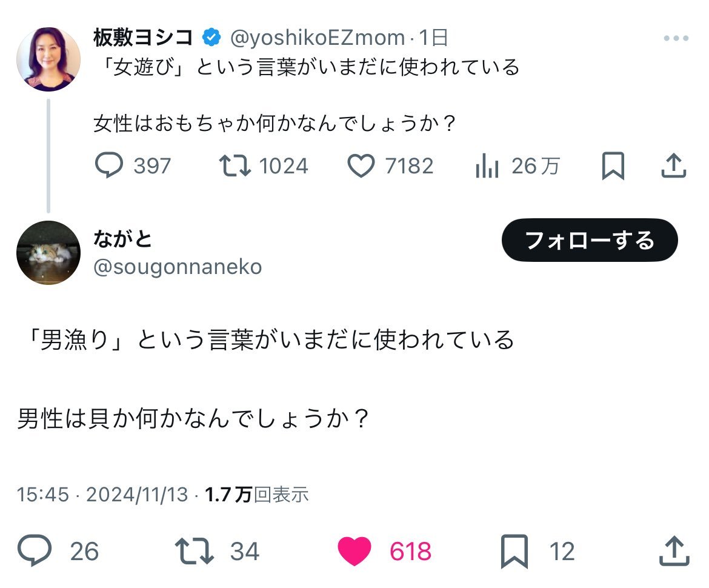Click the reply icon on the top tweet
Screen dimensions: 709x588
(110, 165)
